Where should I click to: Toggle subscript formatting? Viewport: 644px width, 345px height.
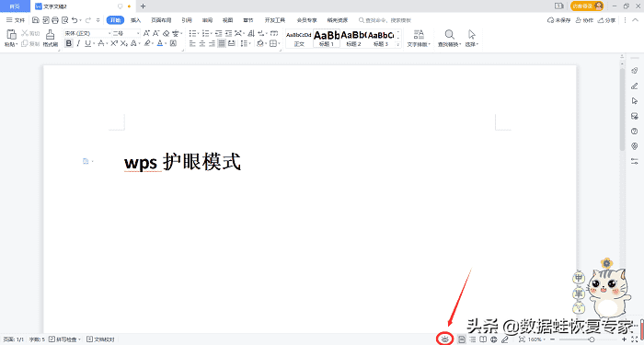click(x=123, y=43)
